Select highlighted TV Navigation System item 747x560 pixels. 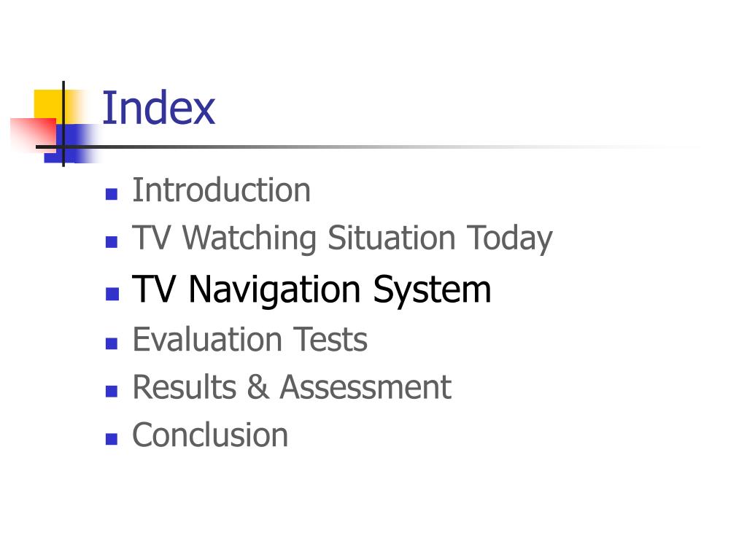[x=311, y=289]
